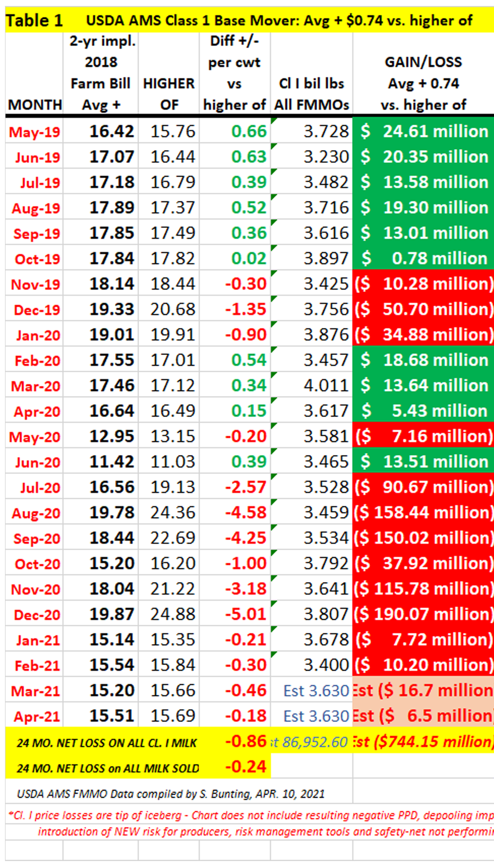This screenshot has height=868, width=494.
Task: Select the 24 MO. NET LOSS ON ALL CL. I MILK label
Action: [107, 743]
